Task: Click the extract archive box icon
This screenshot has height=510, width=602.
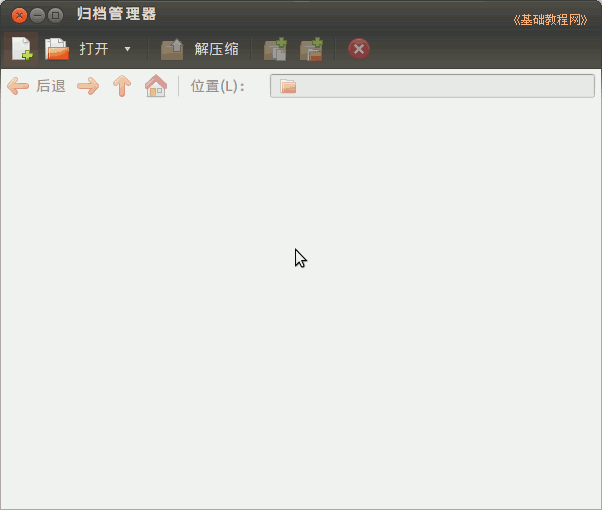Action: pyautogui.click(x=172, y=49)
